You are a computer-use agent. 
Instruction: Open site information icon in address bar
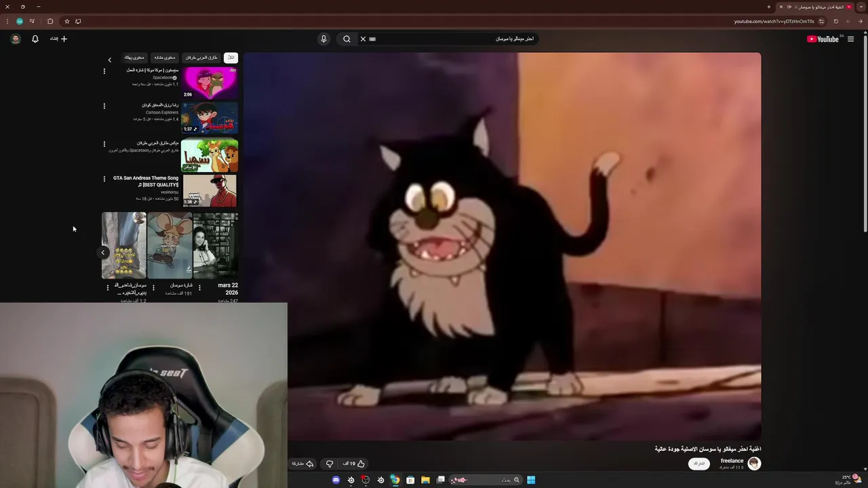tap(821, 21)
